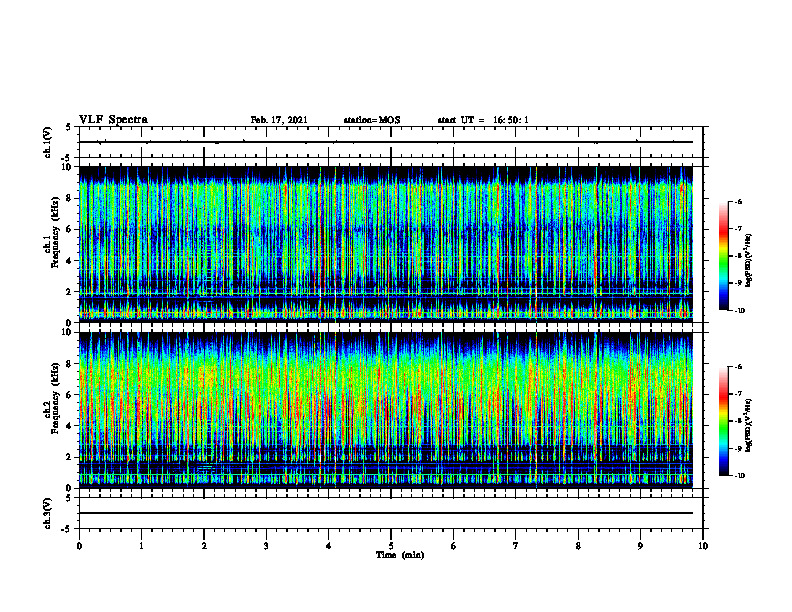Select the date text 'Feb. 17, 2021'
This screenshot has width=792, height=612.
[x=279, y=120]
